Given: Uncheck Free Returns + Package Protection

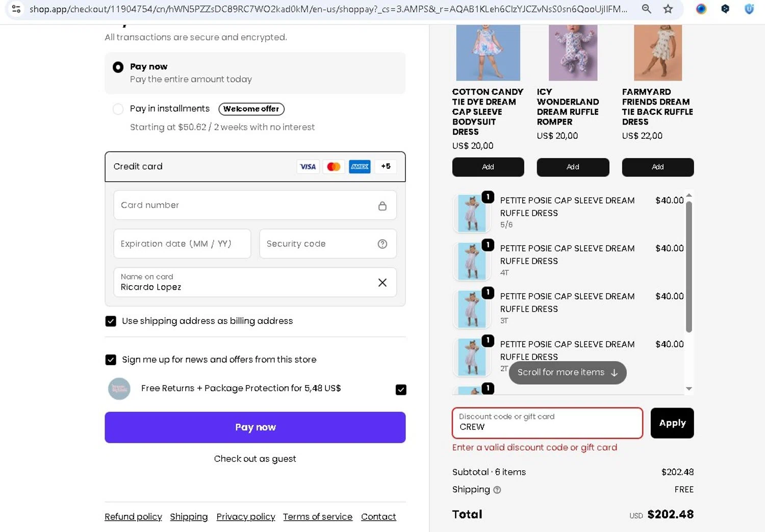Looking at the screenshot, I should click(x=401, y=390).
